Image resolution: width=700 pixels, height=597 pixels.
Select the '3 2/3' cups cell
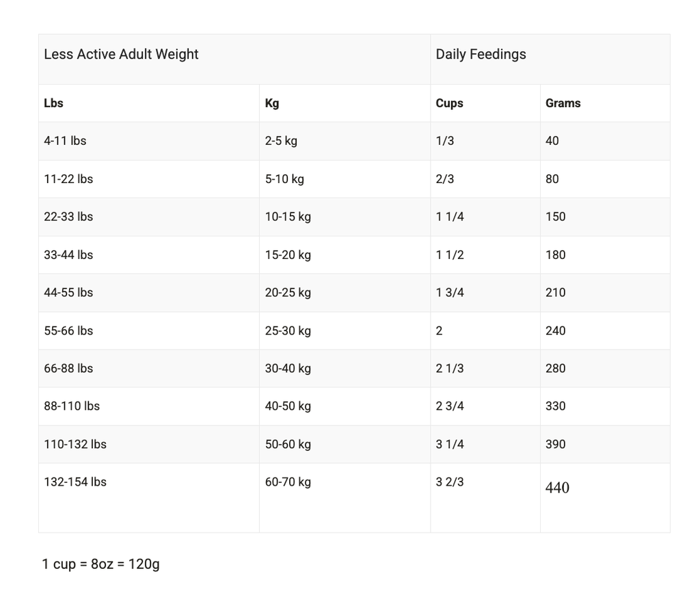click(x=450, y=482)
